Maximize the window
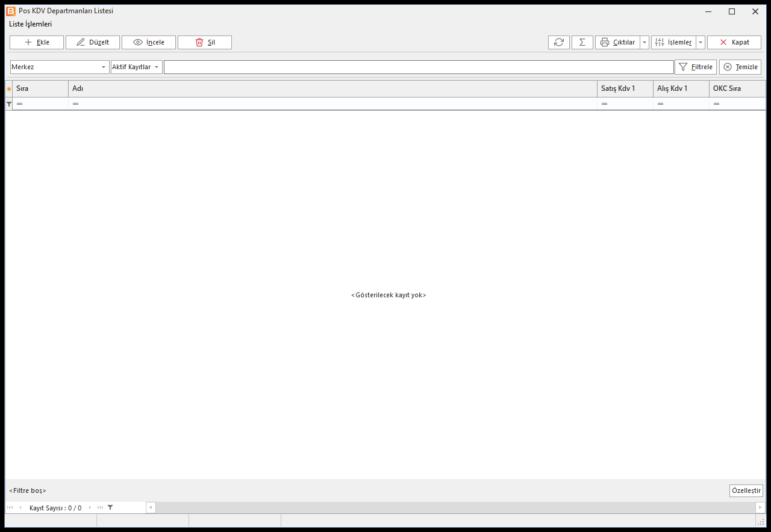 (732, 11)
